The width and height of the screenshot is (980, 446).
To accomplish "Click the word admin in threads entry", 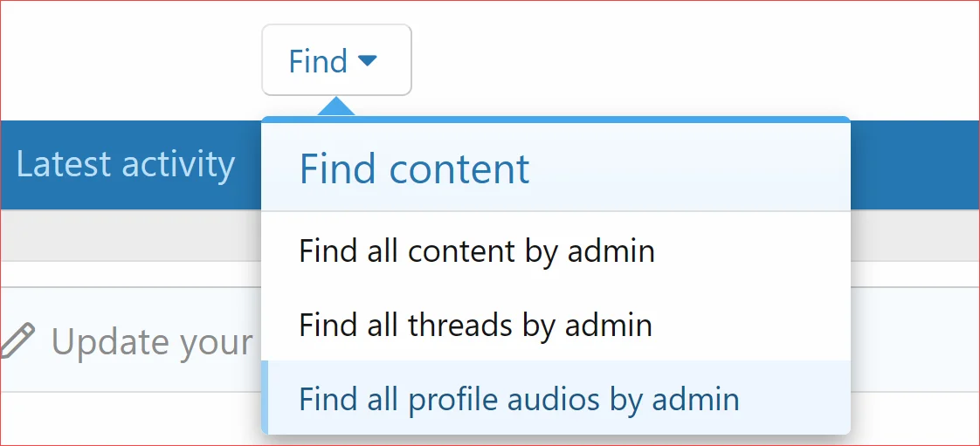I will point(609,326).
